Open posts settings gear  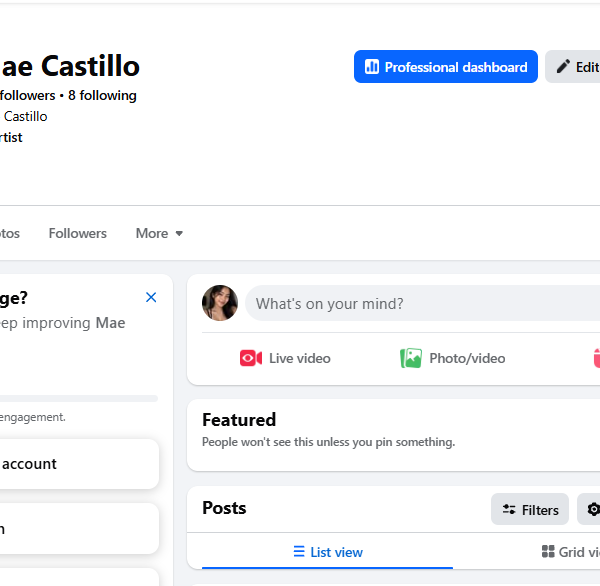click(589, 509)
